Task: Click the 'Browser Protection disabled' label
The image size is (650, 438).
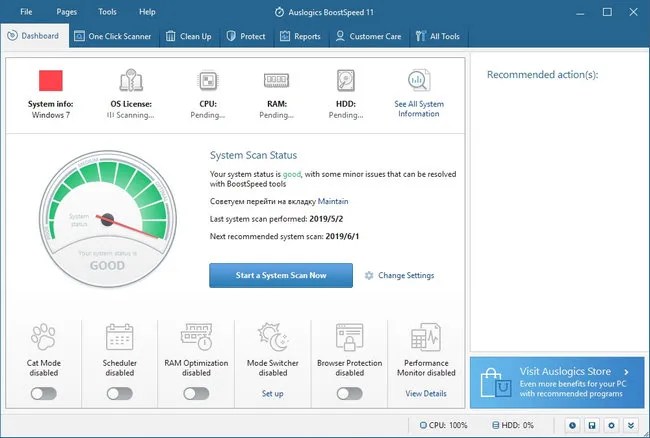Action: 349,368
